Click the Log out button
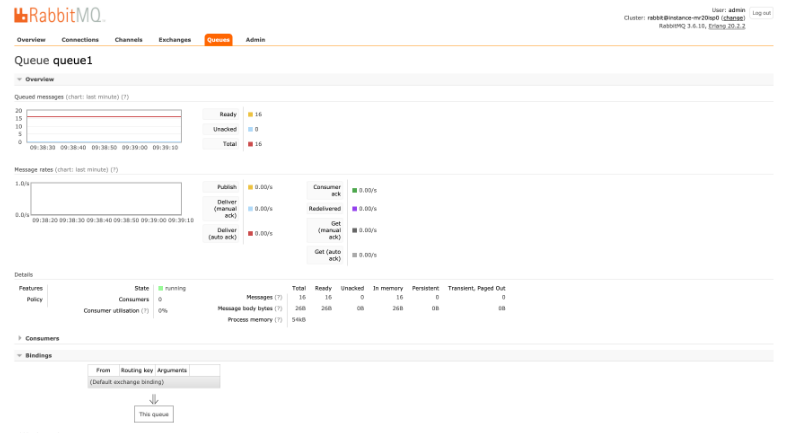Screen dimensions: 787x433 (761, 13)
